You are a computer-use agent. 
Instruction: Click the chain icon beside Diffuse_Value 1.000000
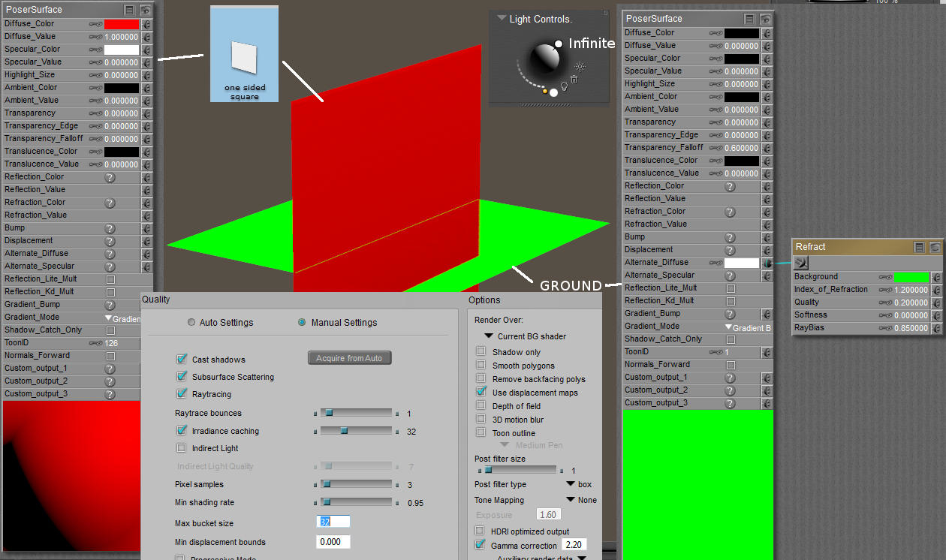[95, 38]
